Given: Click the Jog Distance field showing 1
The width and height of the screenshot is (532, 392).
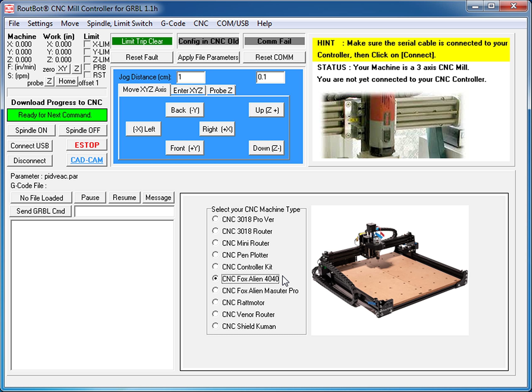Looking at the screenshot, I should 191,77.
